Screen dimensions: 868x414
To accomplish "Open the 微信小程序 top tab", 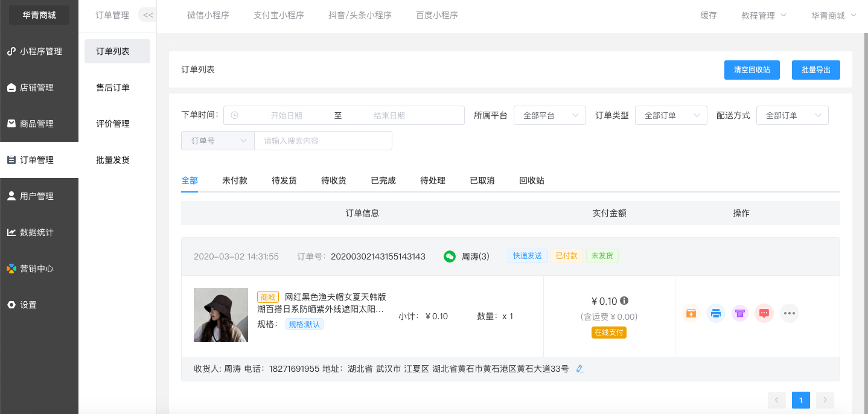I will pos(208,15).
